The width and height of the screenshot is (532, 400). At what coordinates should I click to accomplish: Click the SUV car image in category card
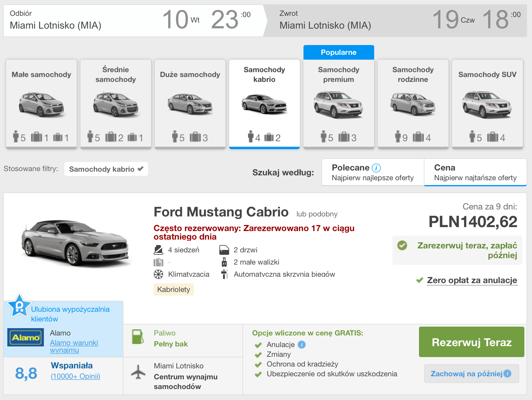point(487,104)
